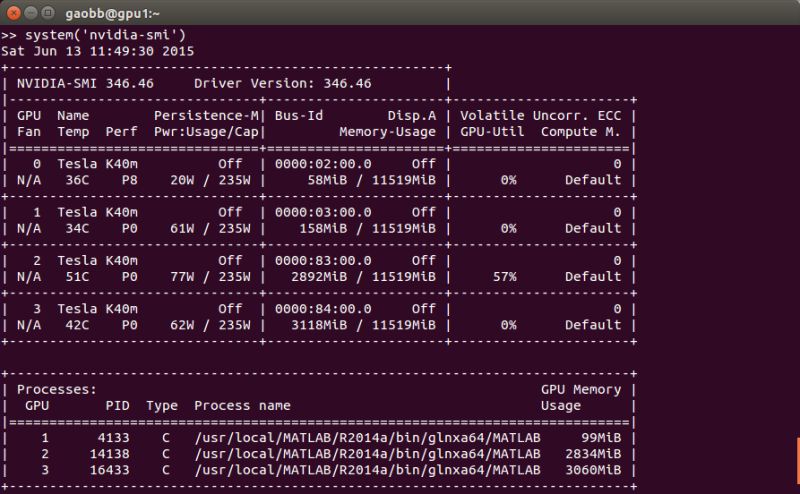
Task: Click power usage 77W / 235W
Action: 210,277
